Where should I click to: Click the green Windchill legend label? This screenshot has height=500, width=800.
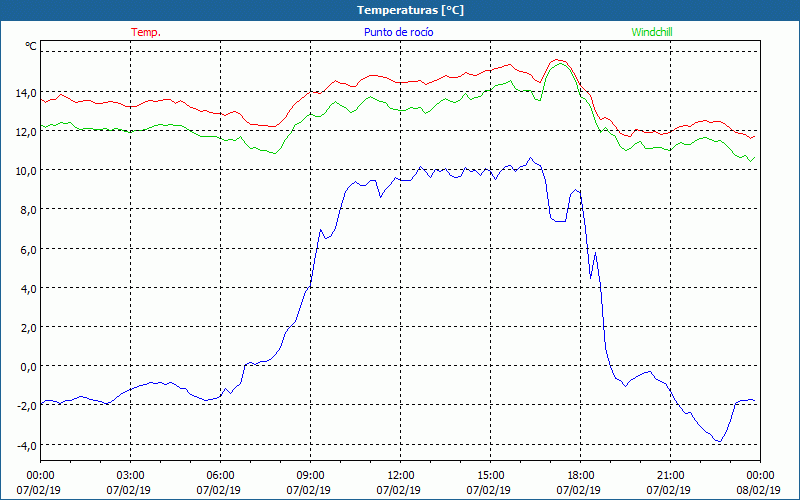(x=652, y=32)
